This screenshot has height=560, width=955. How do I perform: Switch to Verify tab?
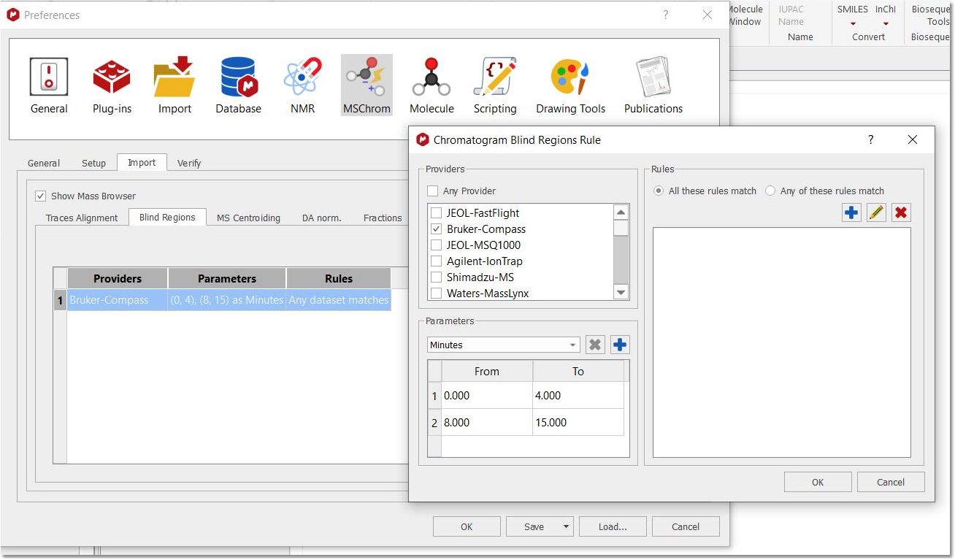tap(189, 163)
